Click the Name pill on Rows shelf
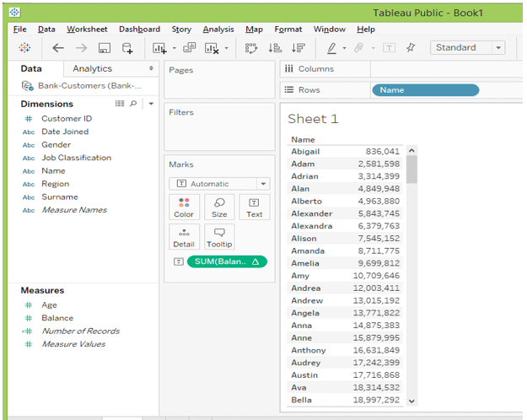 425,90
